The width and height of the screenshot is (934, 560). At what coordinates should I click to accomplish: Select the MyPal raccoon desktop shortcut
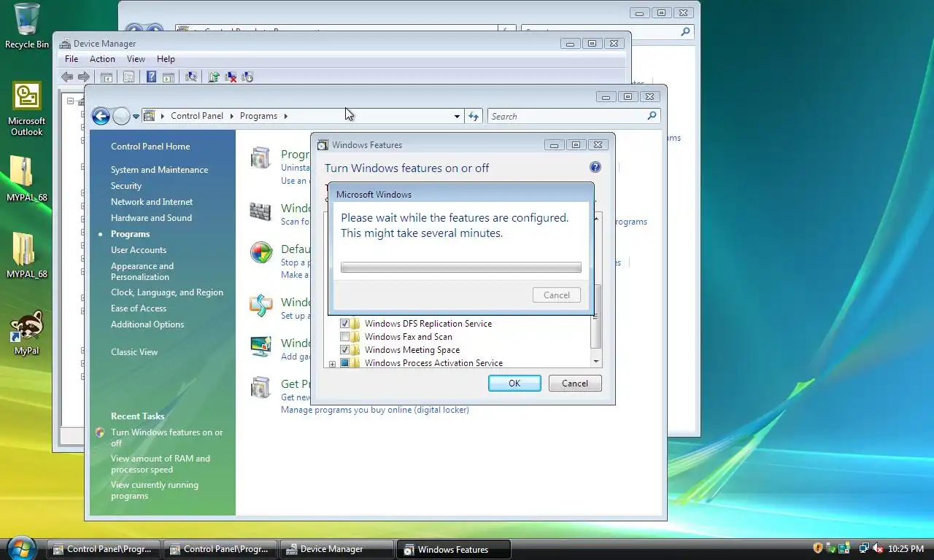(26, 332)
